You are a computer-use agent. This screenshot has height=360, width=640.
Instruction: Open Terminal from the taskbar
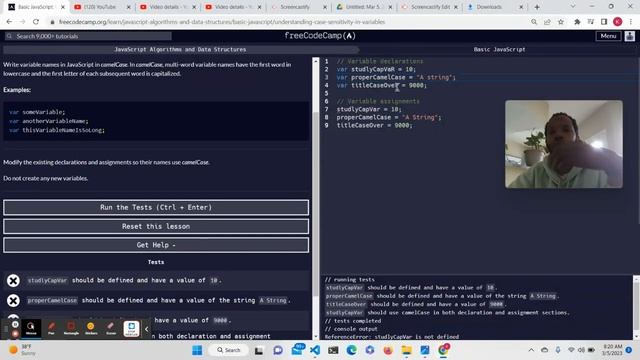333,350
